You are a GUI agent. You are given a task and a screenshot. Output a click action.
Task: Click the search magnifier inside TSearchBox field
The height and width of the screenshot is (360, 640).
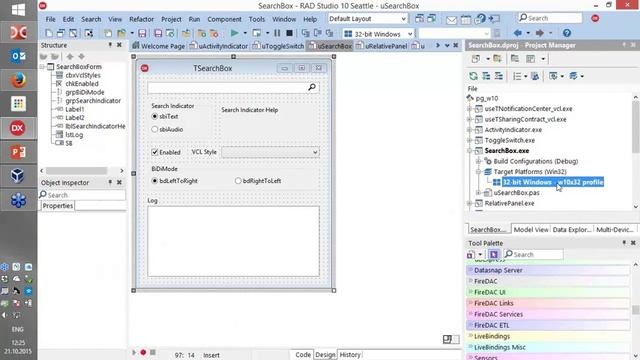312,87
